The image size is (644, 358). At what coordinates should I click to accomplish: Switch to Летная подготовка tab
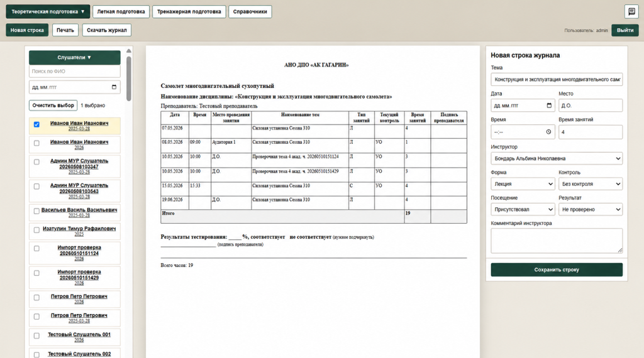pyautogui.click(x=121, y=11)
